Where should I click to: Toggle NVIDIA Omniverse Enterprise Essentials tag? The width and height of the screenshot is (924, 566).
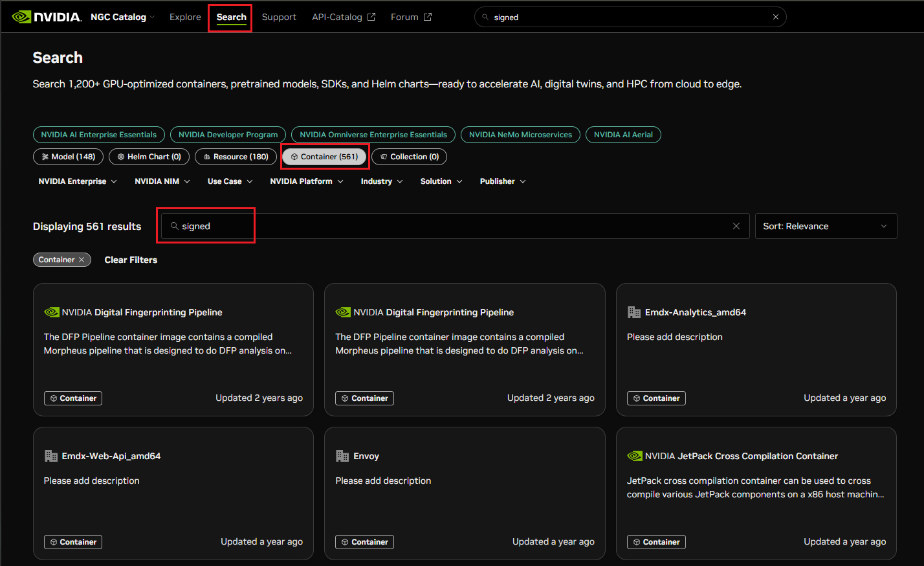click(373, 135)
